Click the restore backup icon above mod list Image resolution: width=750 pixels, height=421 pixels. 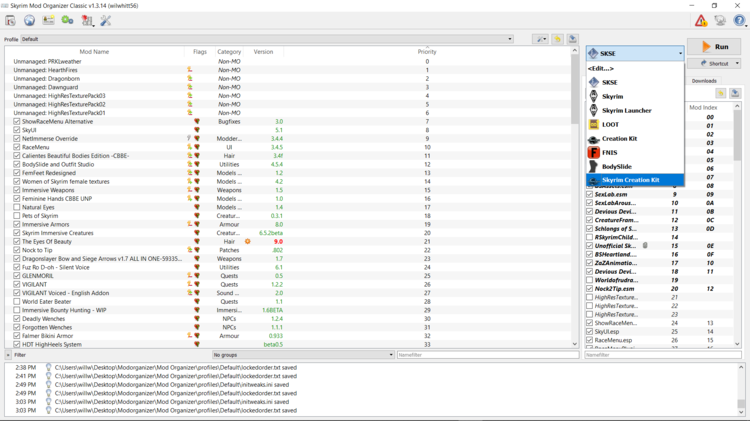[x=557, y=39]
